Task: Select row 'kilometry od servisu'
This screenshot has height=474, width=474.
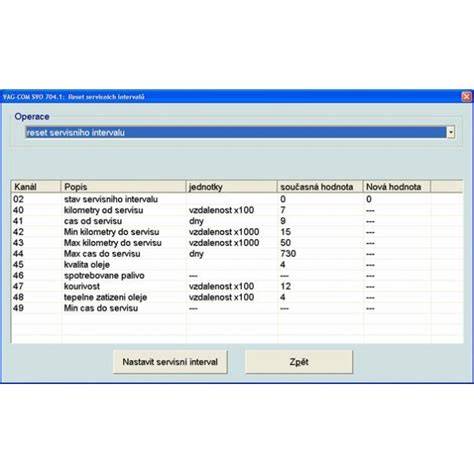Action: (x=237, y=210)
